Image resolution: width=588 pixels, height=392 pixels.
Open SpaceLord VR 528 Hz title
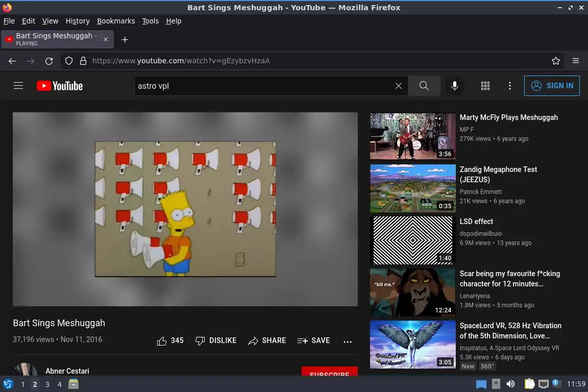click(510, 330)
